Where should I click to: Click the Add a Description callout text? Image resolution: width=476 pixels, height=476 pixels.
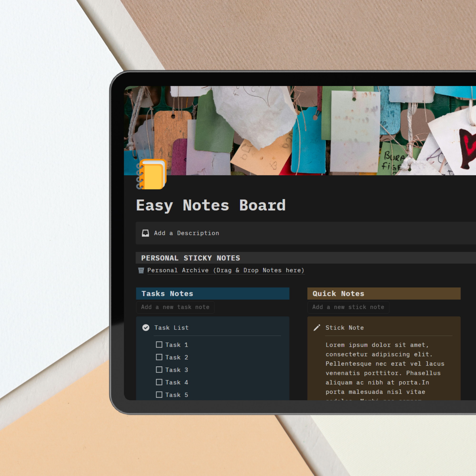click(x=187, y=233)
